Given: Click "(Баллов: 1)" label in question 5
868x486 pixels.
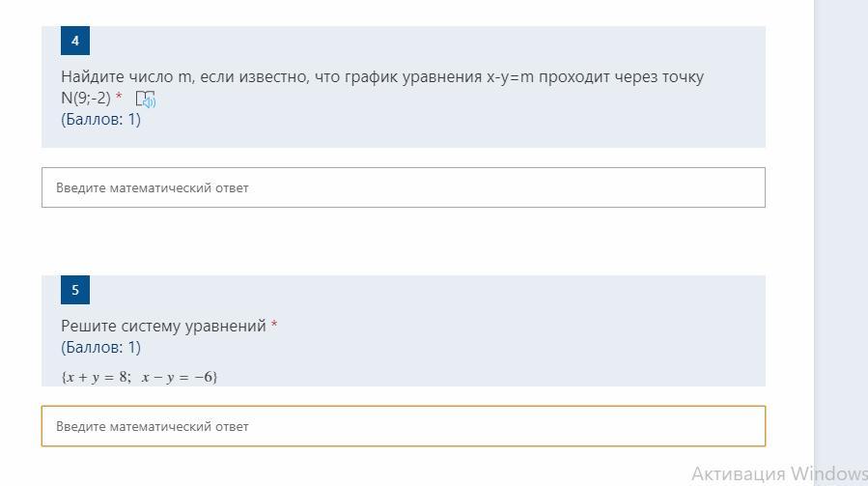Looking at the screenshot, I should (100, 347).
